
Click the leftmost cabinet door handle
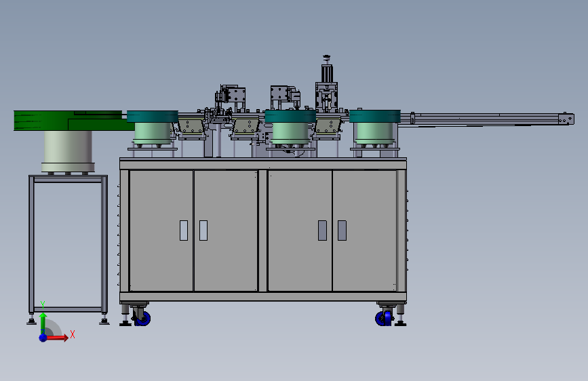coord(184,230)
